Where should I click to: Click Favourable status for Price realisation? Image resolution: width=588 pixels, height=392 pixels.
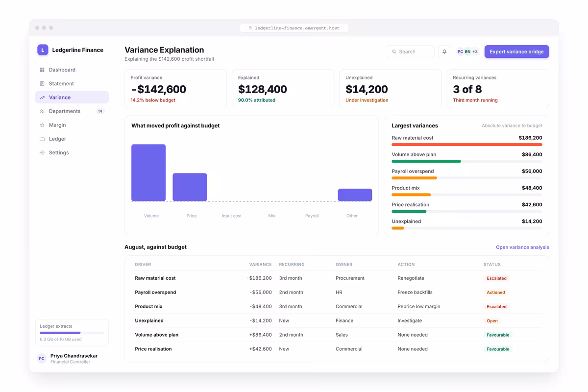click(498, 349)
